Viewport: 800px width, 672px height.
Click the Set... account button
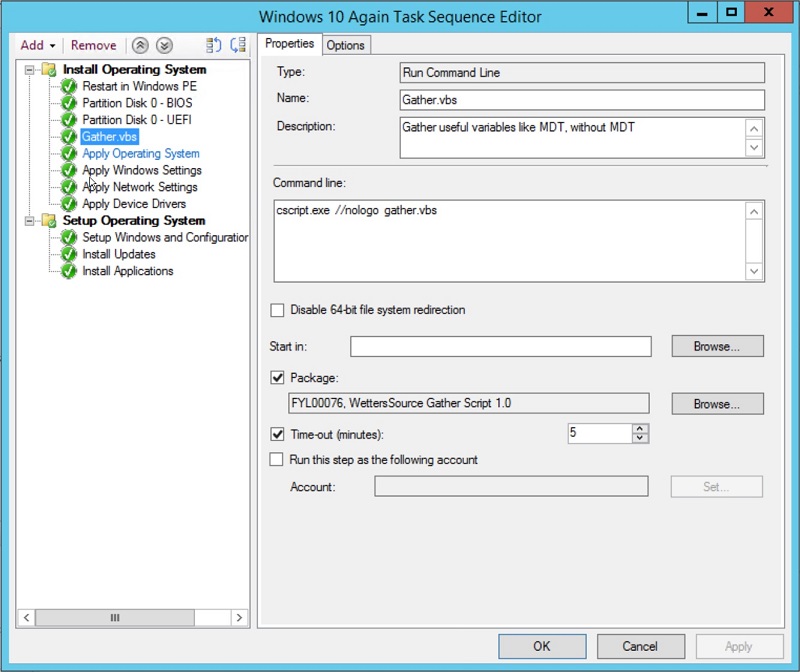pyautogui.click(x=716, y=487)
